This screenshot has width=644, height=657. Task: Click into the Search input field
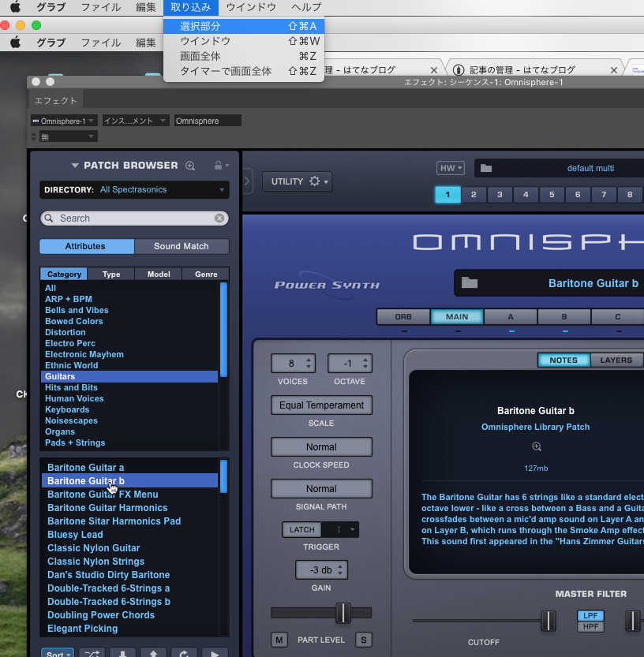(x=137, y=218)
